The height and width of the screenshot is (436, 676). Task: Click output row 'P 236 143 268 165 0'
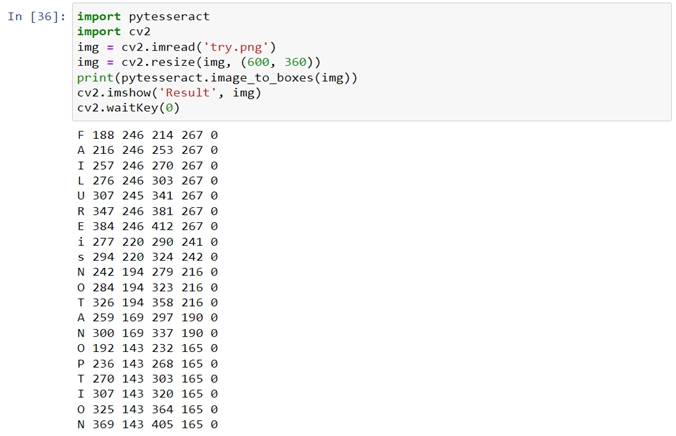point(148,364)
